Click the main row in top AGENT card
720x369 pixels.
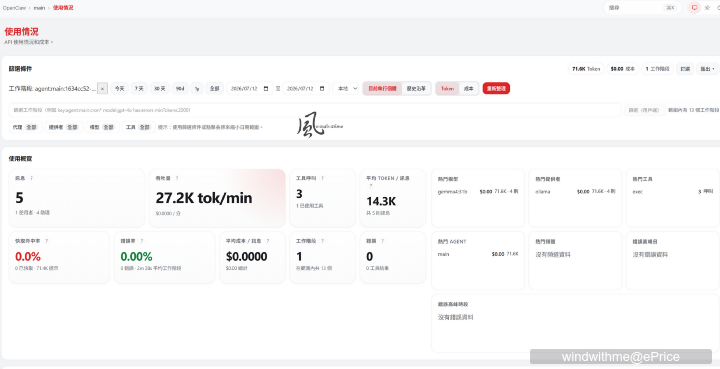[478, 254]
